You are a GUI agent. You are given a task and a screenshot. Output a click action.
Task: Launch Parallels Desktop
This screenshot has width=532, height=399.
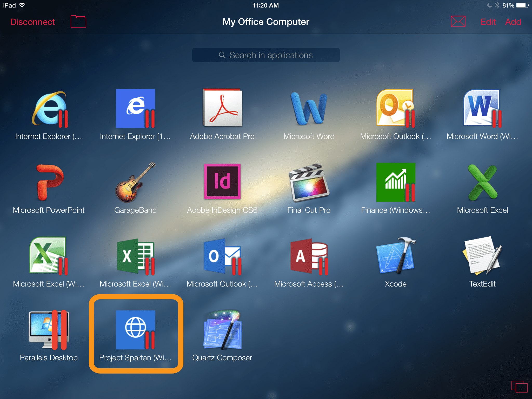(x=49, y=330)
